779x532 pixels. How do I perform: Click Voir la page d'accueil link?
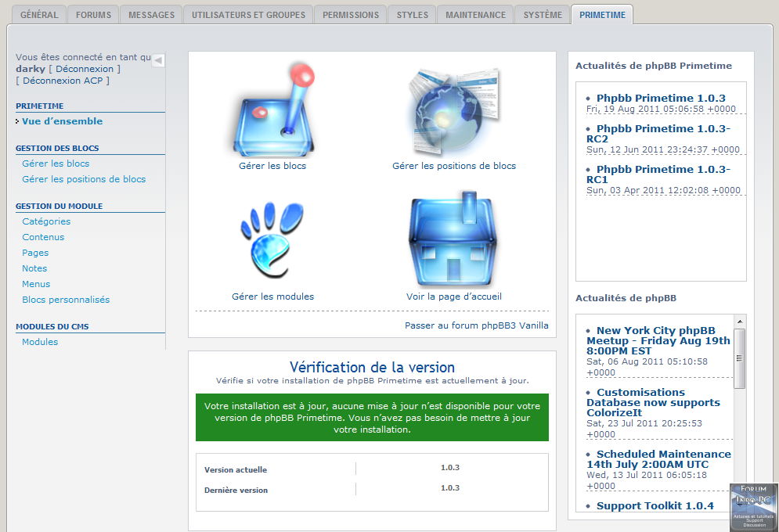[454, 297]
